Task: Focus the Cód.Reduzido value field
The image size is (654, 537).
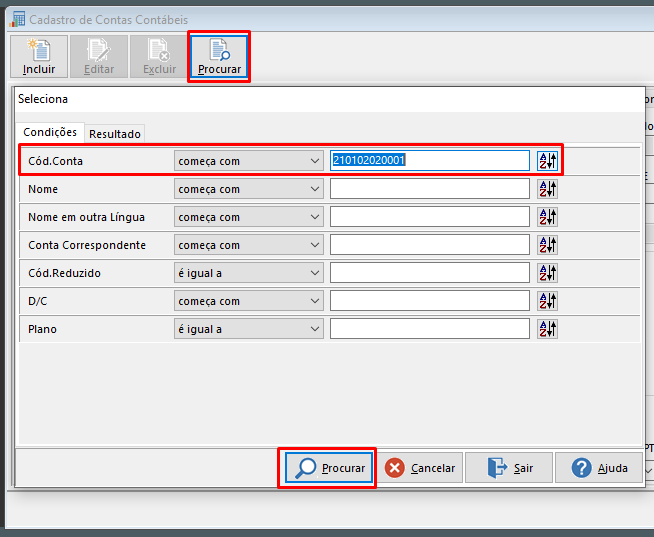Action: click(430, 273)
